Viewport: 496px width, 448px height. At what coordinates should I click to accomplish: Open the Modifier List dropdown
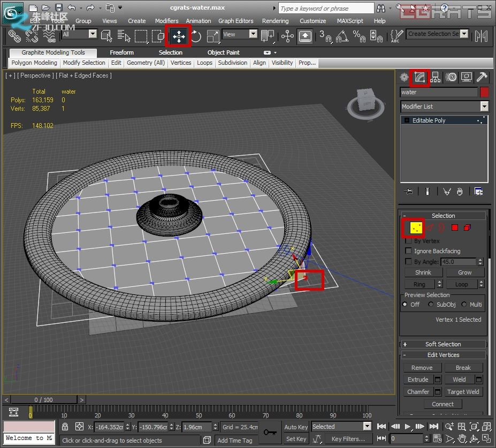point(444,107)
